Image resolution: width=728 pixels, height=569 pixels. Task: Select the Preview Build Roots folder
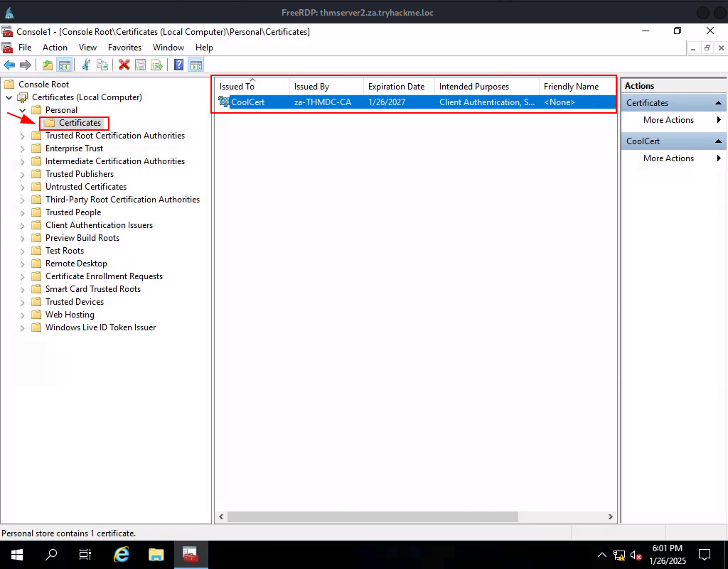click(82, 238)
